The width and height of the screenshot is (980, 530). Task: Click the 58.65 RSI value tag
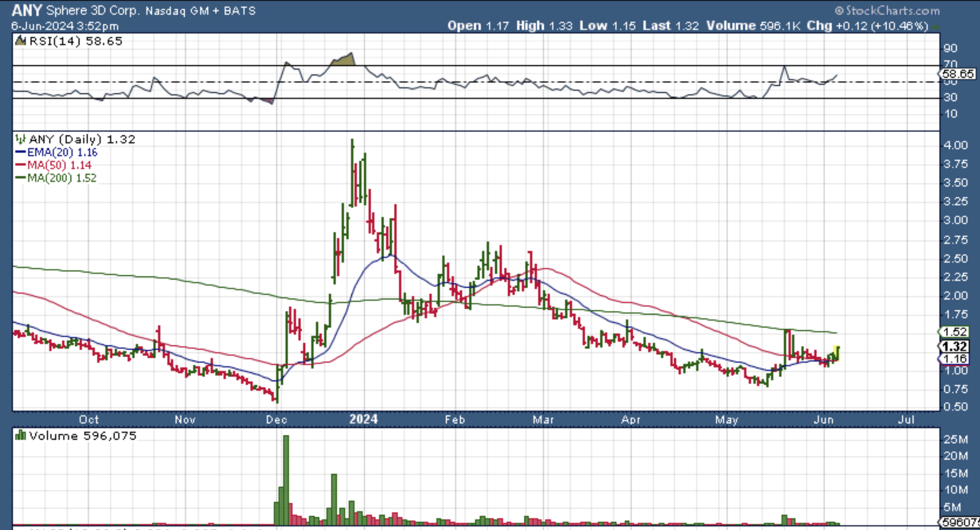click(x=957, y=74)
